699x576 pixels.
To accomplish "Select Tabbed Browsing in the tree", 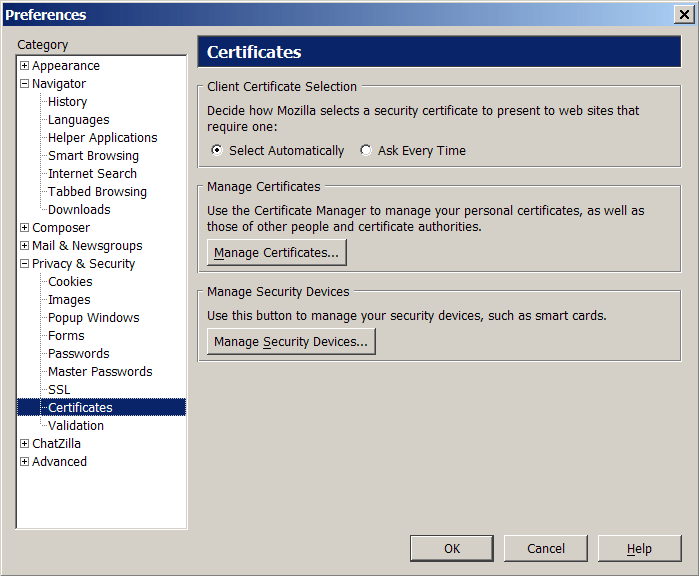I will 97,192.
